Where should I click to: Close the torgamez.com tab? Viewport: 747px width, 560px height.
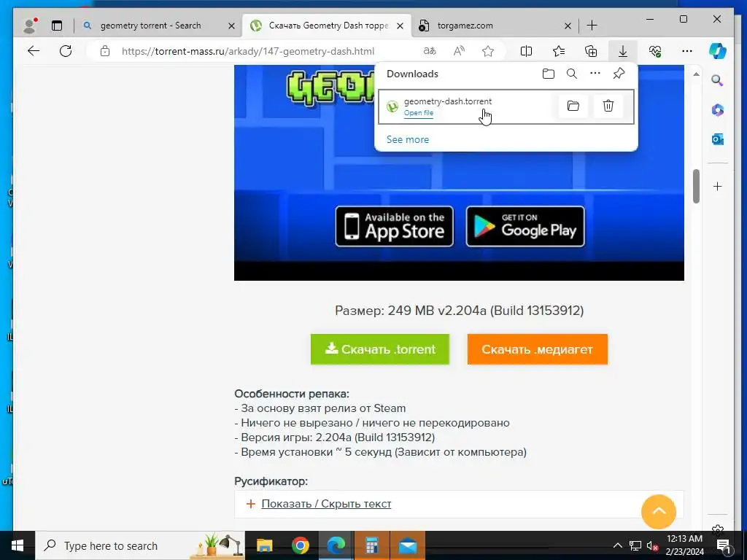click(568, 26)
